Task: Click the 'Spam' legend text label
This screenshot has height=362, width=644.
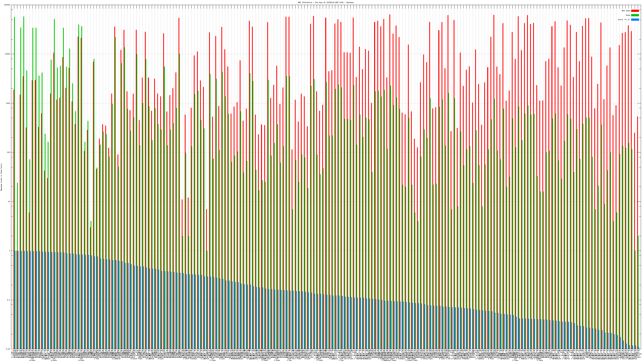Action: pyautogui.click(x=628, y=15)
